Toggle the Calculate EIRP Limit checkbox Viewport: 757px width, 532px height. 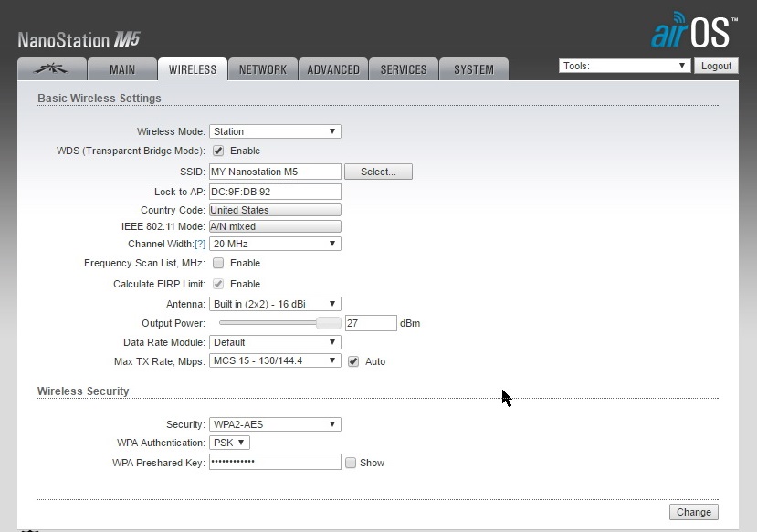coord(218,284)
